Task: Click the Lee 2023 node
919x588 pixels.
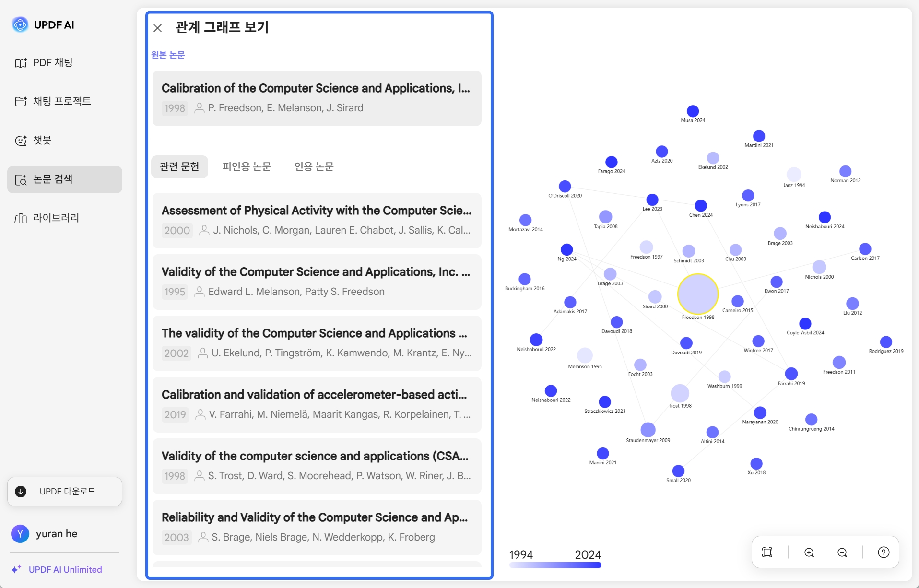Action: click(652, 200)
